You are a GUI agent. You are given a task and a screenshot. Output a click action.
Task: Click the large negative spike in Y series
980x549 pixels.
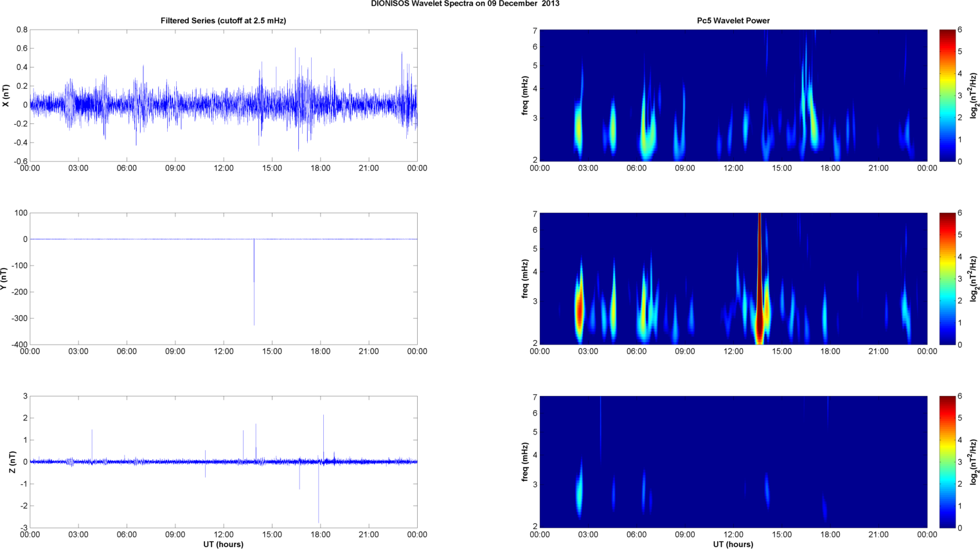click(254, 282)
